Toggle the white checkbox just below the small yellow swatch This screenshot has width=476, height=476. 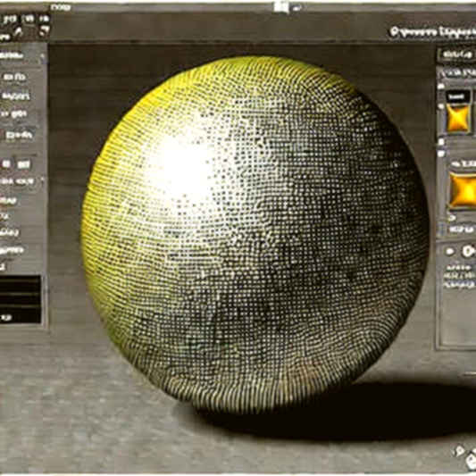(441, 142)
